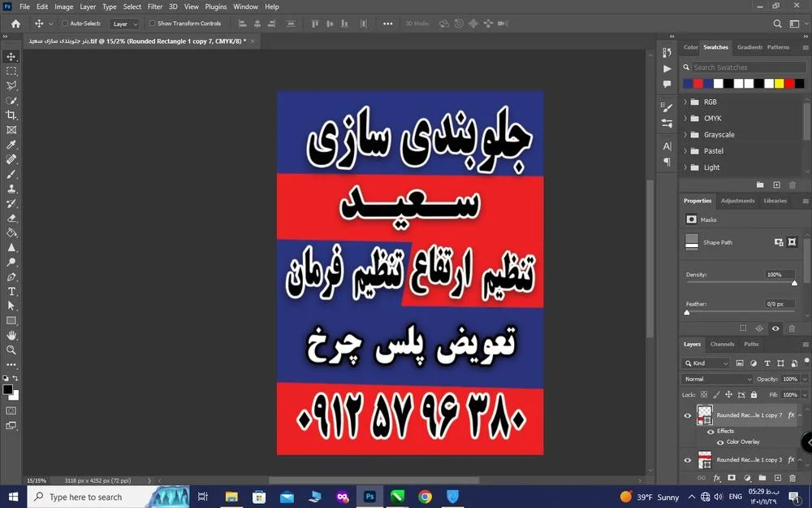Lock transparent pixels
Viewport: 812px width, 508px height.
(x=704, y=394)
